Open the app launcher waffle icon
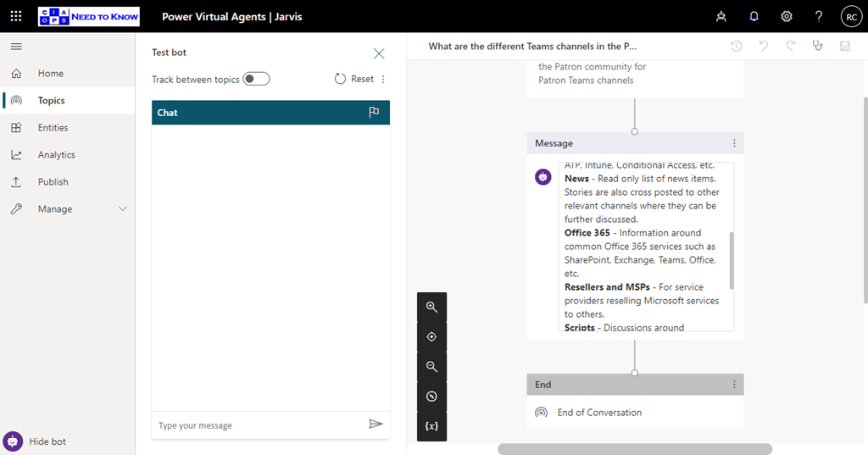Screen dimensions: 868x455 point(16,16)
